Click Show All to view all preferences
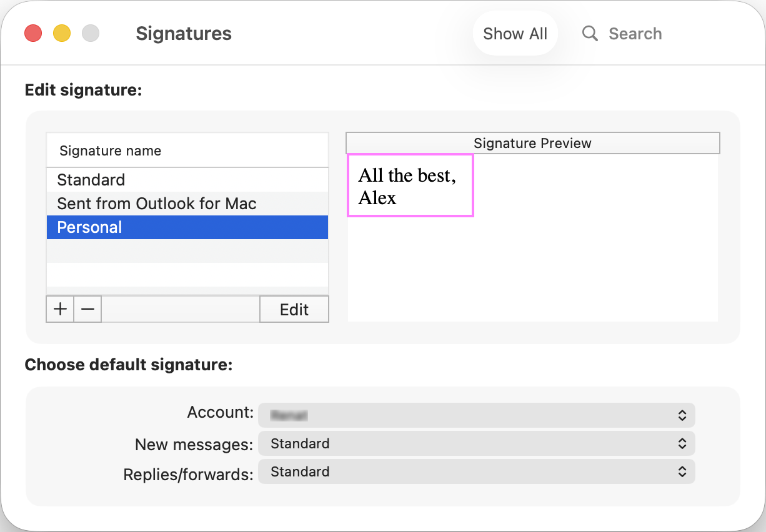Viewport: 766px width, 532px height. coord(515,33)
